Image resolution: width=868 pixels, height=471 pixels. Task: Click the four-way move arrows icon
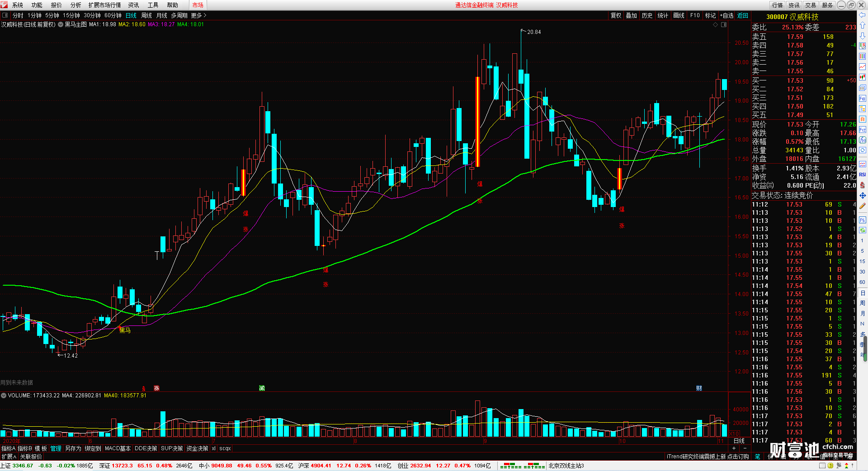pyautogui.click(x=862, y=196)
